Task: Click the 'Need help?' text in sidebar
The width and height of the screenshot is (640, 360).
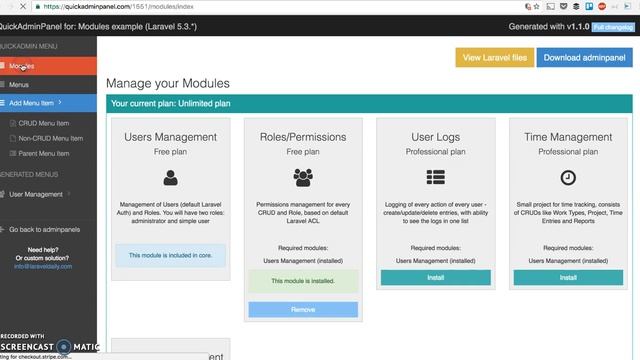Action: (x=43, y=249)
